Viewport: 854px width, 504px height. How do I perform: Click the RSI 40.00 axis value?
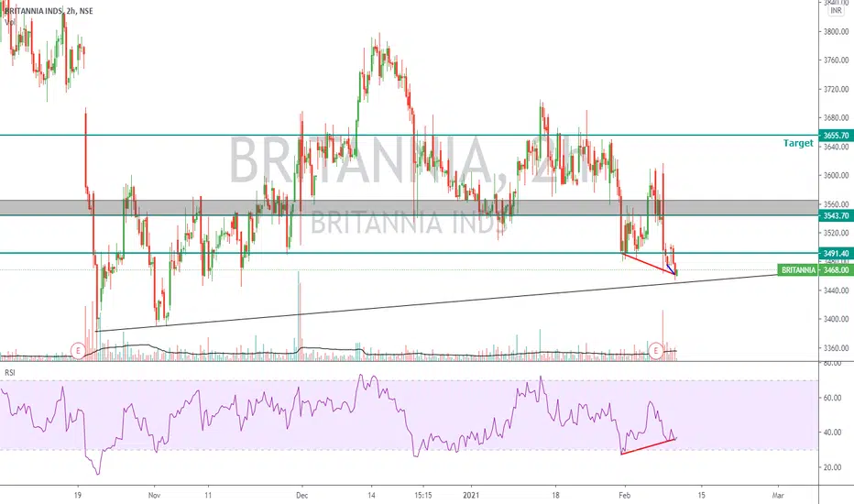click(x=833, y=433)
